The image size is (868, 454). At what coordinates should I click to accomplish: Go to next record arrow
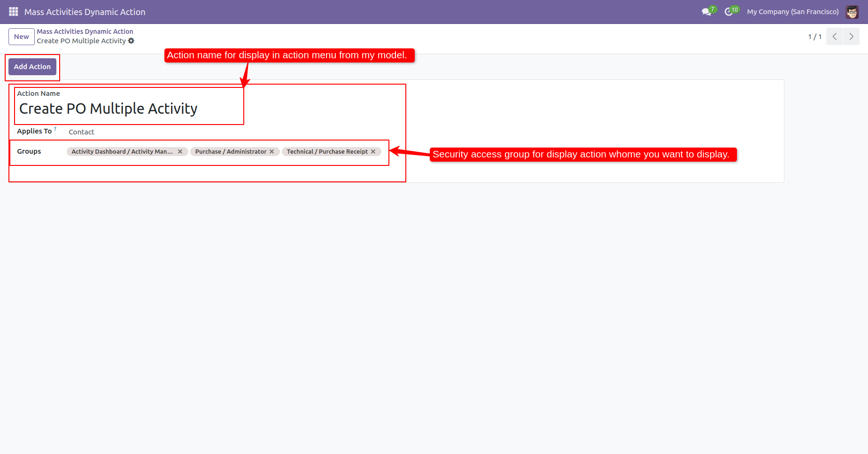coord(851,37)
